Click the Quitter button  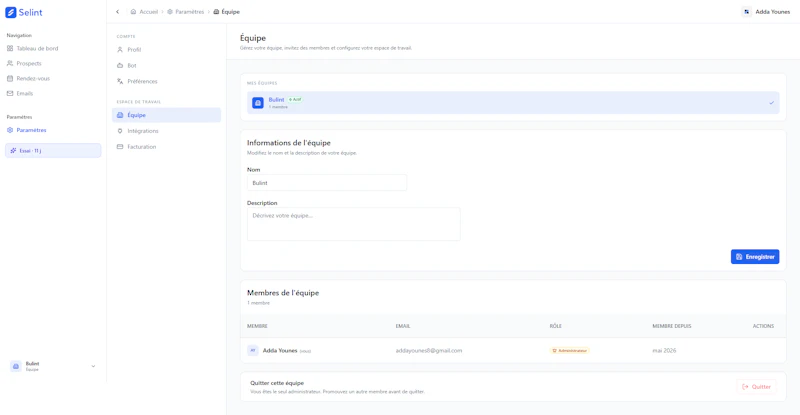click(x=756, y=387)
